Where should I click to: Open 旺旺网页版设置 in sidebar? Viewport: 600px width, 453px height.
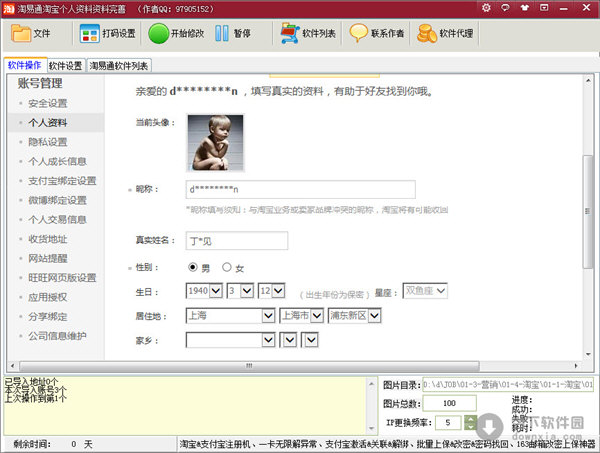(62, 278)
